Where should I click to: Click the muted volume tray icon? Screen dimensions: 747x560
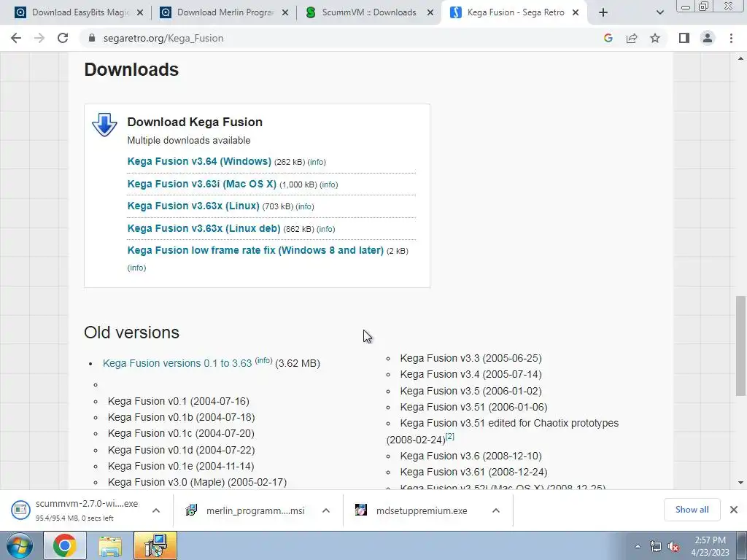673,546
